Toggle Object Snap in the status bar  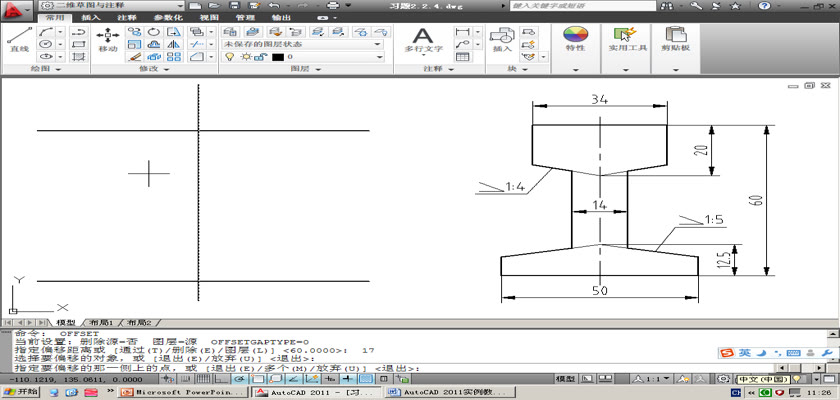258,379
